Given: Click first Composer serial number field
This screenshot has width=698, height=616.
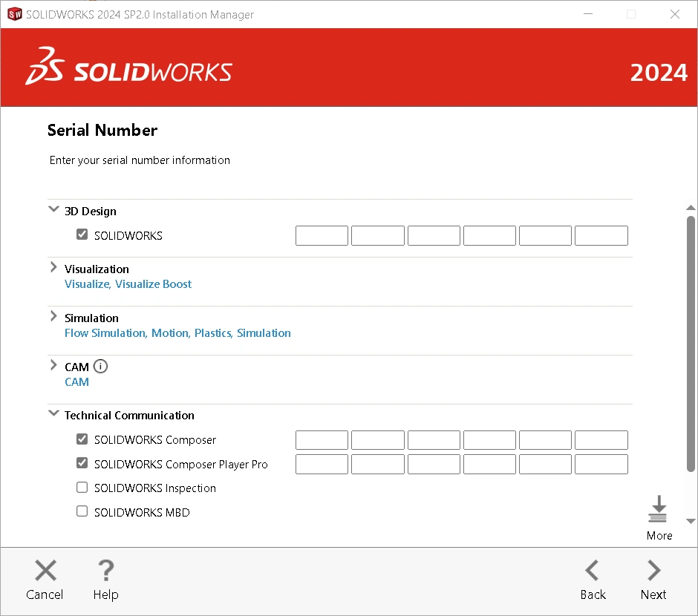Looking at the screenshot, I should point(322,440).
